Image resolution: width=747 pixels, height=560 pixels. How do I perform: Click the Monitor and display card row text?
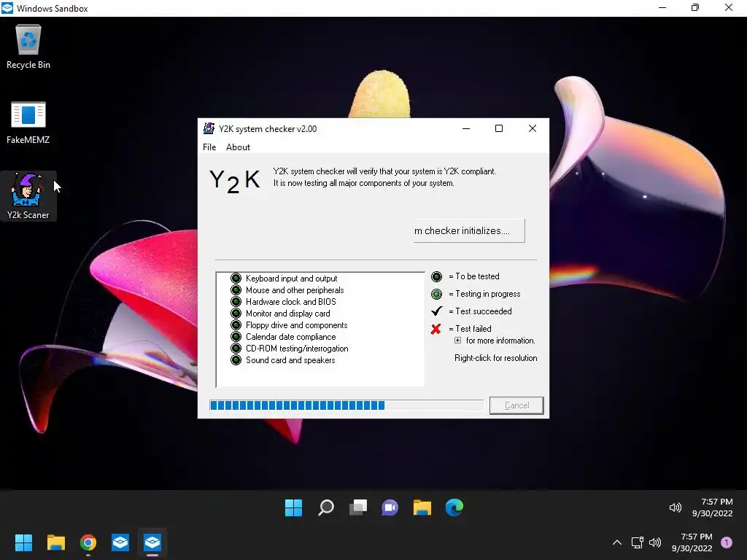(287, 314)
